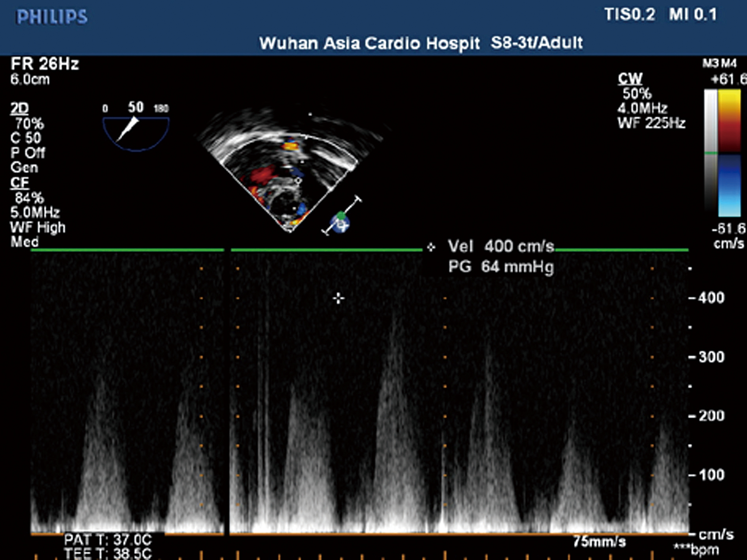Click the TEE probe orientation icon
Image resolution: width=747 pixels, height=560 pixels.
(341, 216)
